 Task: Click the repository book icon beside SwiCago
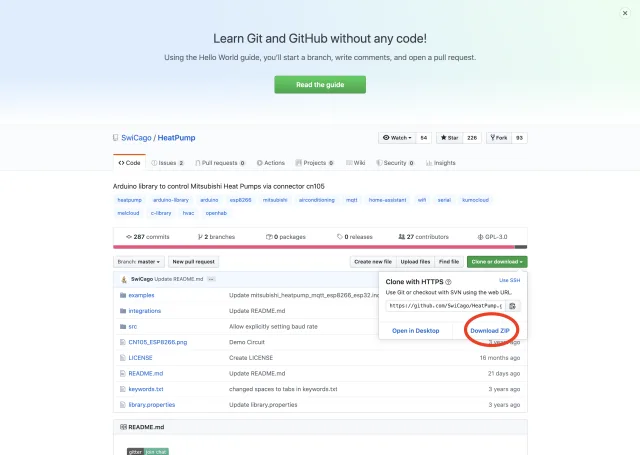click(116, 137)
